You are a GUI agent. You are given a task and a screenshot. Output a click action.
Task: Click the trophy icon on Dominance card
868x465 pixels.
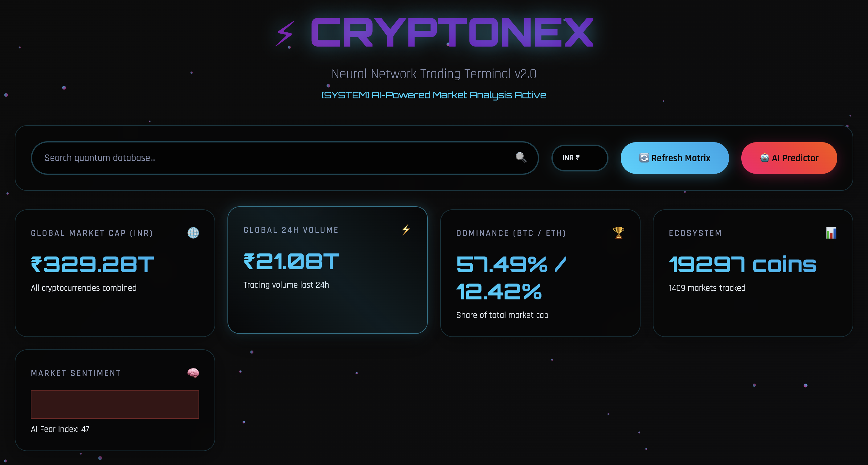pyautogui.click(x=618, y=233)
